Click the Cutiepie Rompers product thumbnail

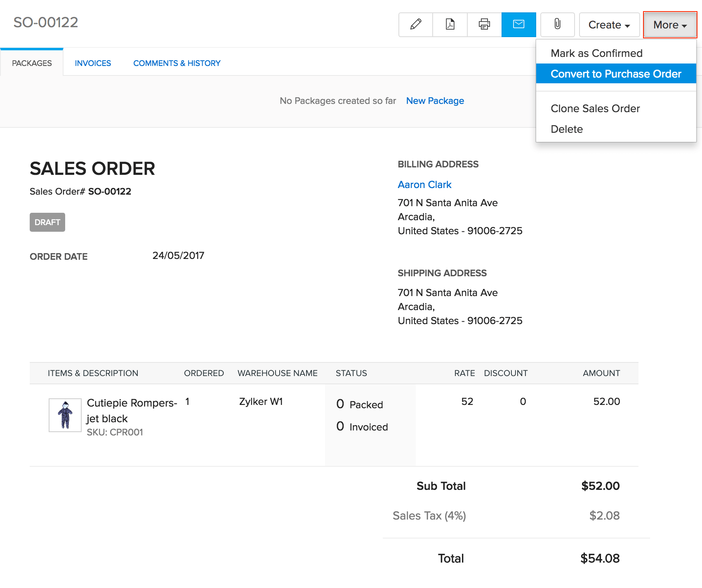(x=65, y=415)
